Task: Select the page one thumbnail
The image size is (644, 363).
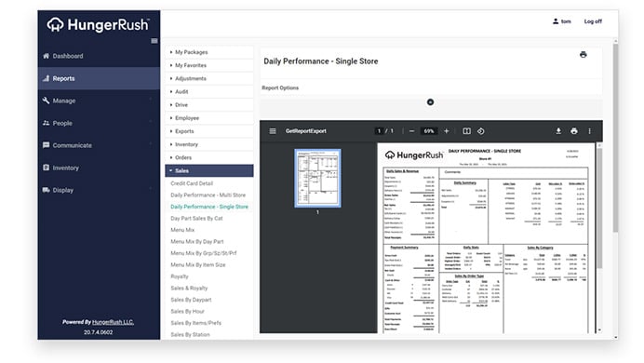Action: coord(317,178)
